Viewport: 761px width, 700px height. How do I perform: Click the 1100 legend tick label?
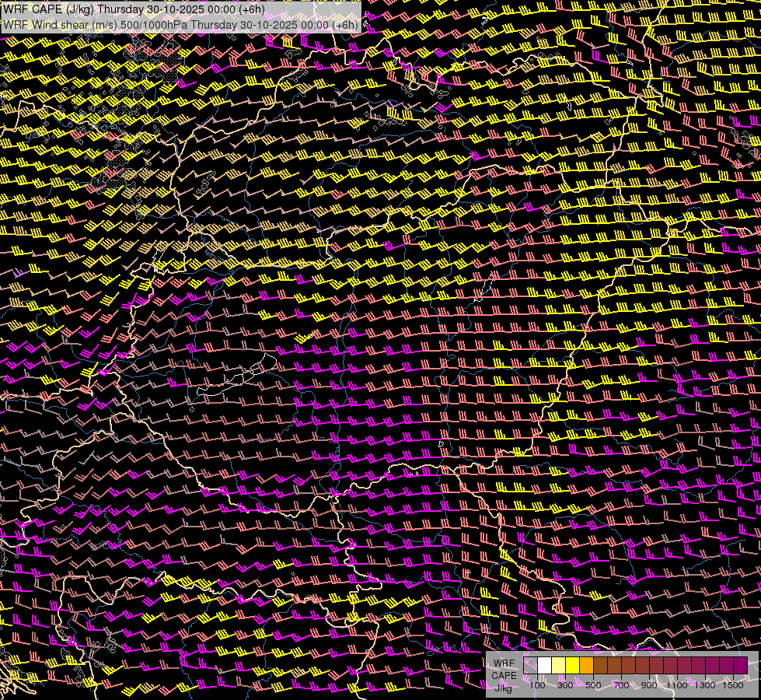(x=678, y=684)
